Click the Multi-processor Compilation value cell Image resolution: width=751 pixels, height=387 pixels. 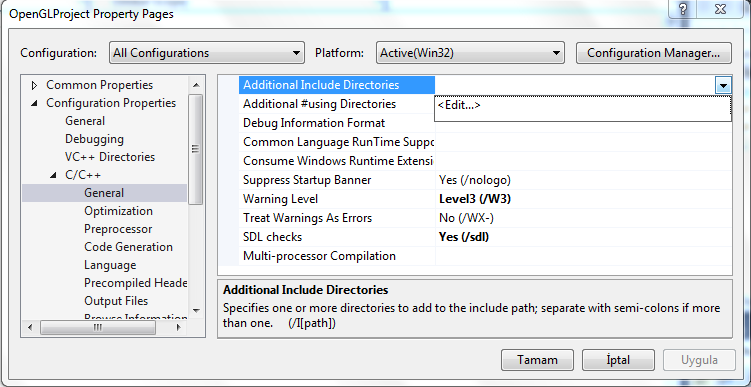[583, 256]
